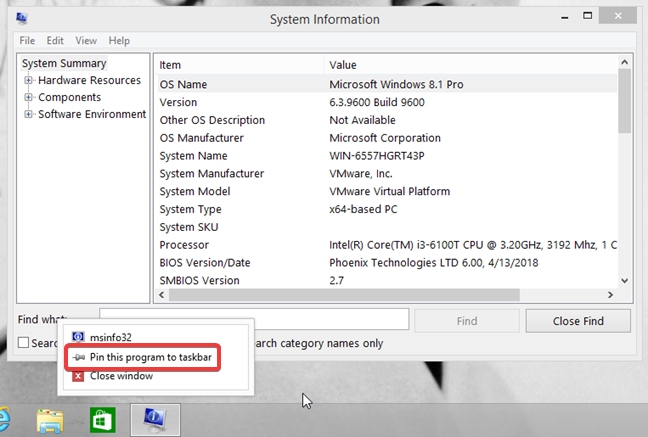Select the System SKU row
648x437 pixels.
(387, 227)
